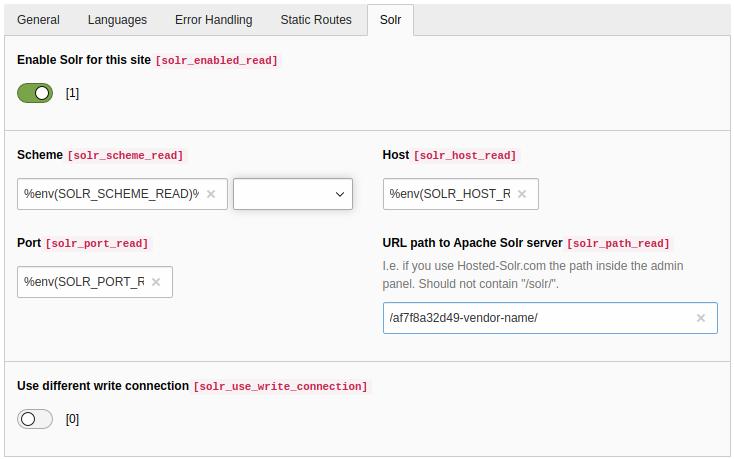
Task: Clear the Scheme field with its X icon
Action: click(x=211, y=194)
